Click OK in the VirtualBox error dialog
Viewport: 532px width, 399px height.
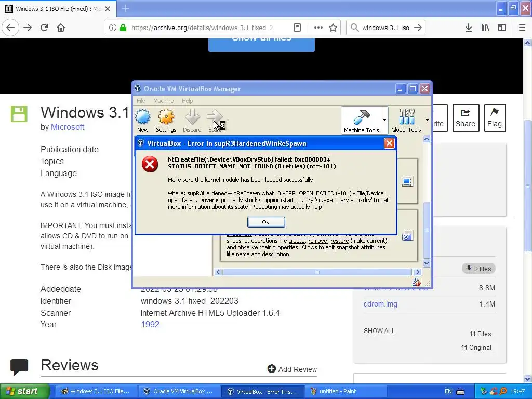coord(266,222)
